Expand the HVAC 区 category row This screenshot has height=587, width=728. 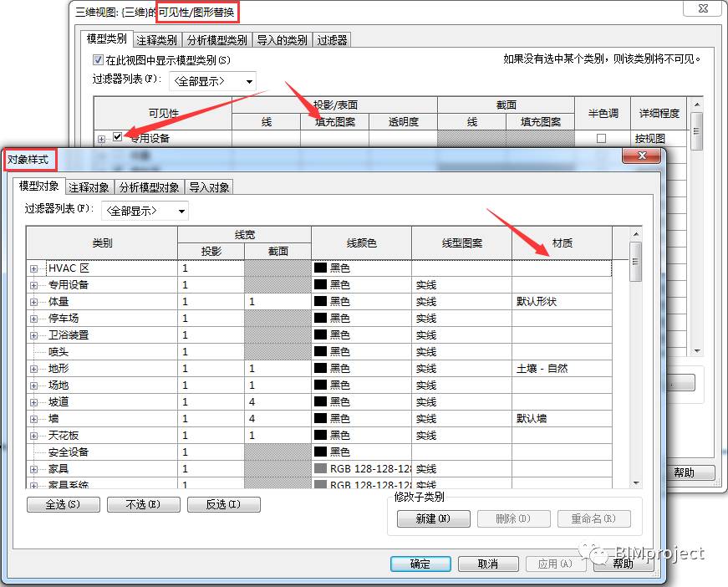(x=33, y=269)
